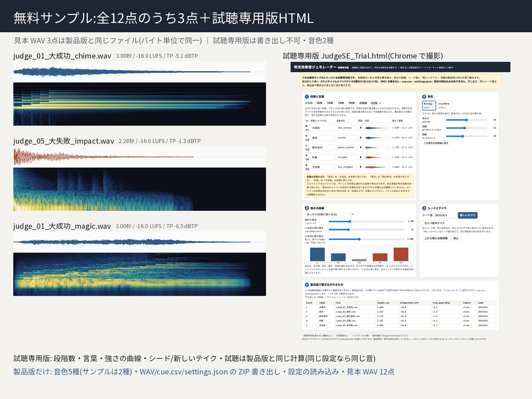The height and width of the screenshot is (399, 532).
Task: Choose the 7段階 template preset
Action: (341, 103)
